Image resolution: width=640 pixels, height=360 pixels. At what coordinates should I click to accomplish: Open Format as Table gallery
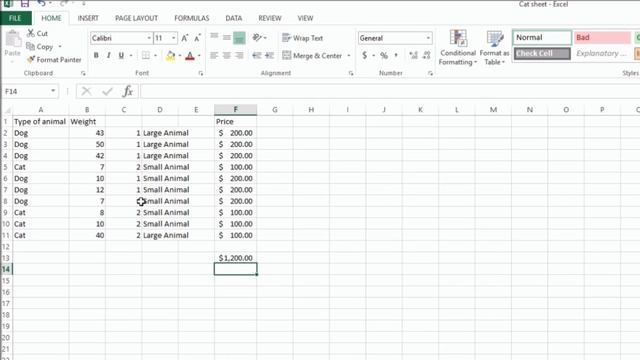click(x=494, y=48)
